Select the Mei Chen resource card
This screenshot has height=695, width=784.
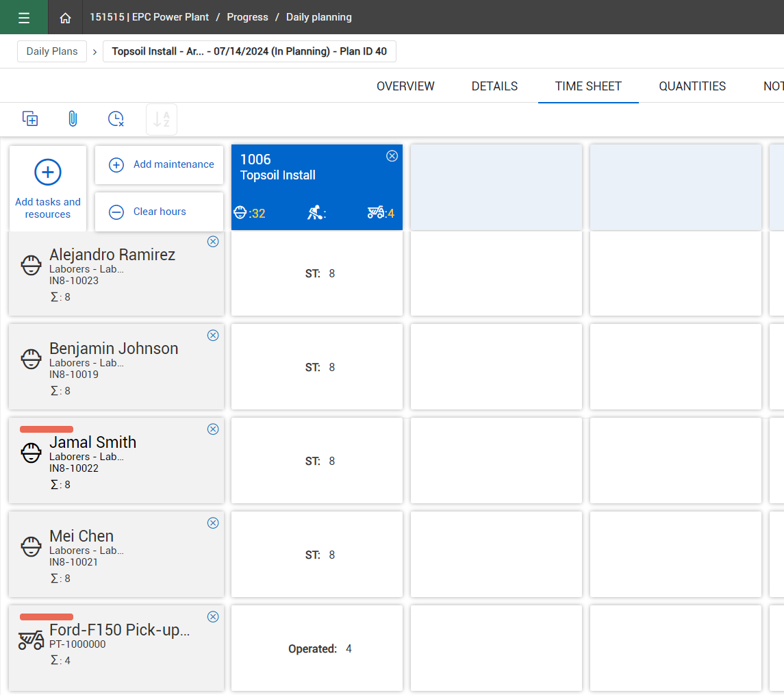[116, 555]
